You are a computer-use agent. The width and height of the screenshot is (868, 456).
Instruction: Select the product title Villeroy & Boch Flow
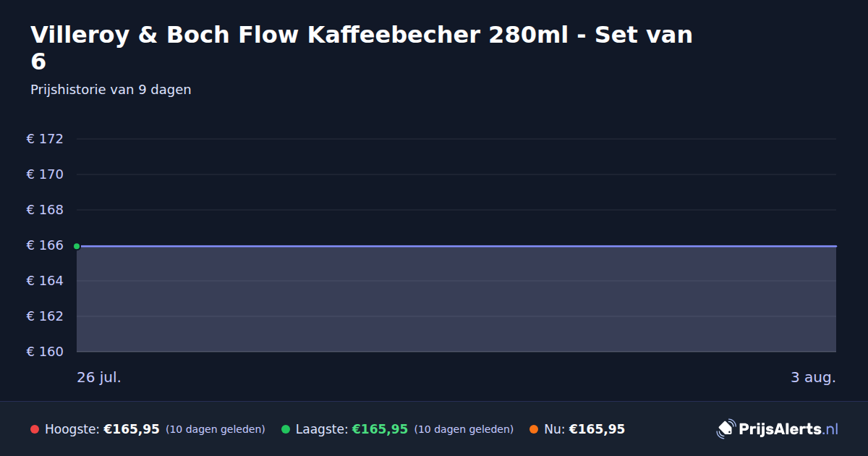pos(362,48)
